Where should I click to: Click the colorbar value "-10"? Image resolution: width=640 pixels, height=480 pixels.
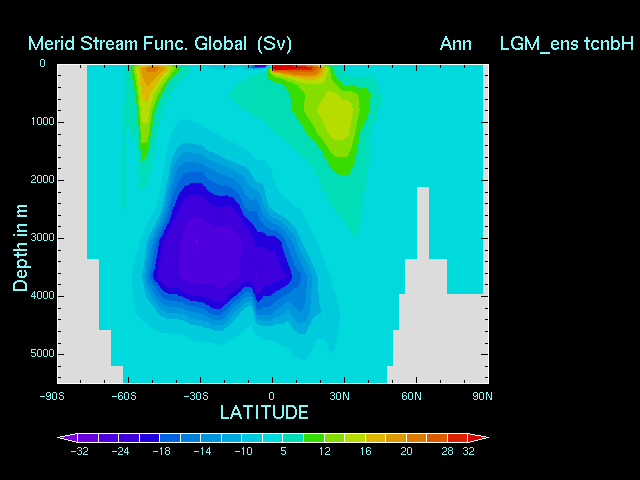tap(244, 451)
